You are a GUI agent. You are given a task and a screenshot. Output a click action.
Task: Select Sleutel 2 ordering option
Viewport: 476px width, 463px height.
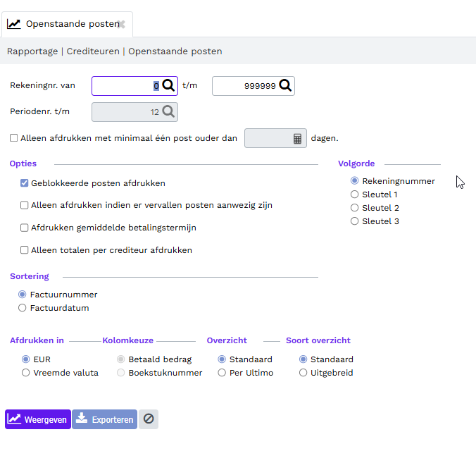click(354, 208)
